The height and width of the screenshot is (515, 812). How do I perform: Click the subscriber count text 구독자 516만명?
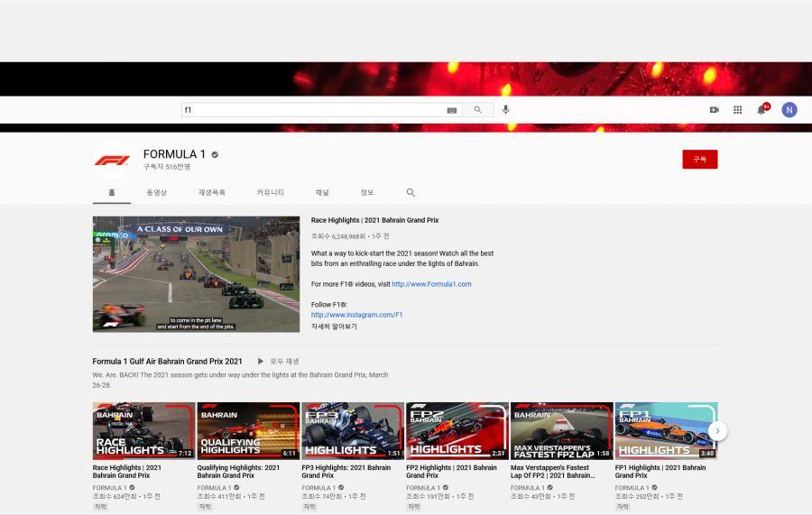pyautogui.click(x=167, y=167)
